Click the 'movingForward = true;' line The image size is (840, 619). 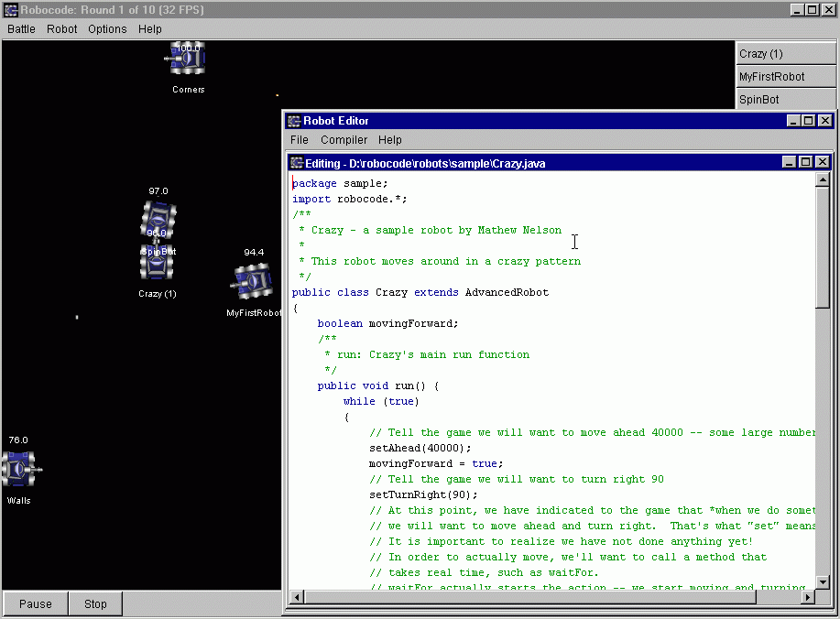coord(436,463)
